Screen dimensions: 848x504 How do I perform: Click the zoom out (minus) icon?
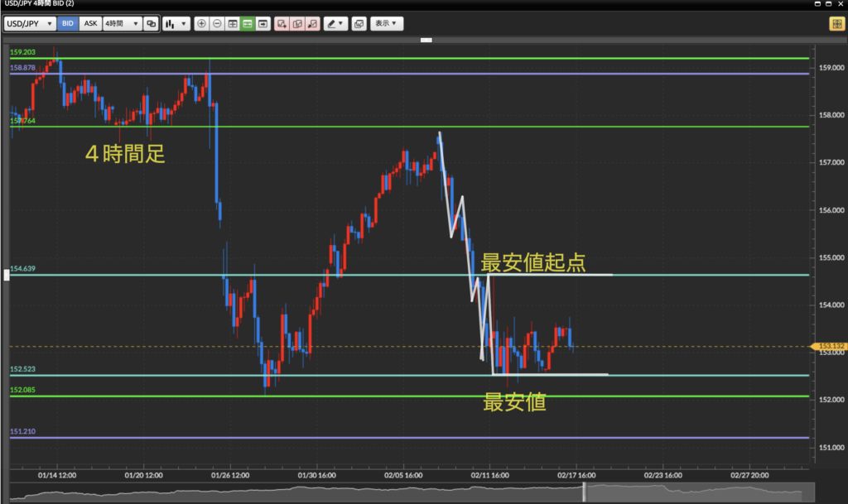tap(217, 24)
